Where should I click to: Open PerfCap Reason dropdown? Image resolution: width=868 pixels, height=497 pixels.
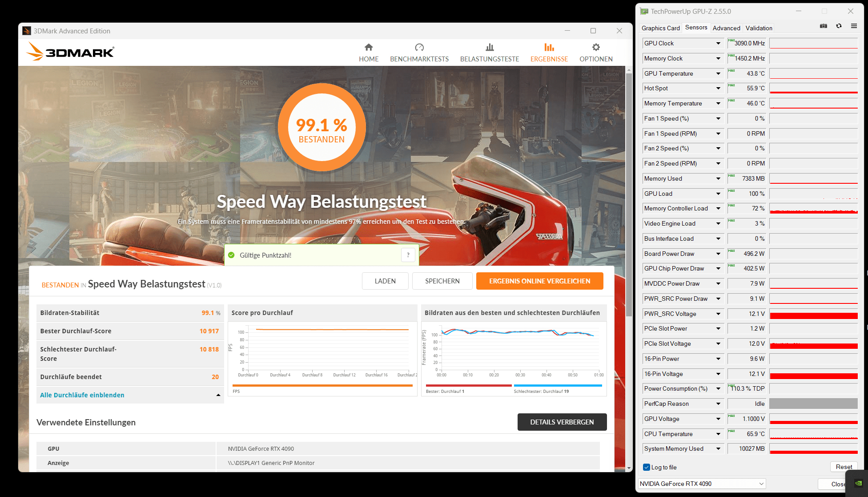tap(718, 404)
